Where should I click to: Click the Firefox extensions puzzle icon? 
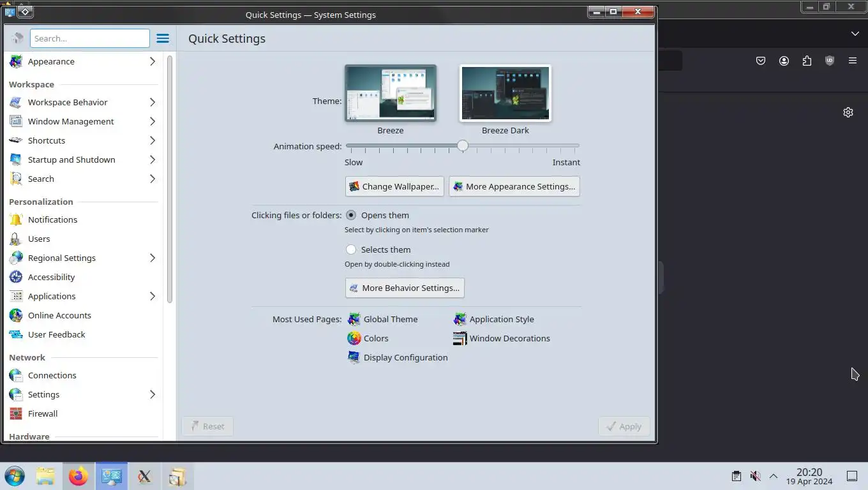(x=807, y=61)
